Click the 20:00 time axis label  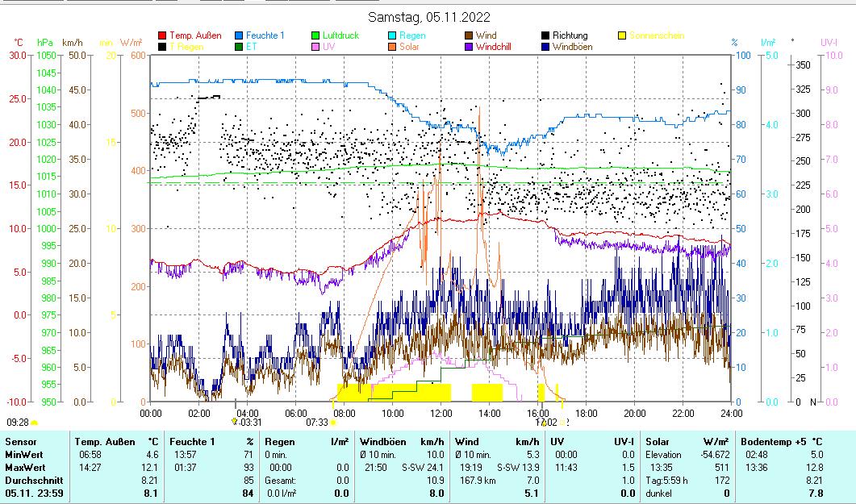(x=634, y=414)
